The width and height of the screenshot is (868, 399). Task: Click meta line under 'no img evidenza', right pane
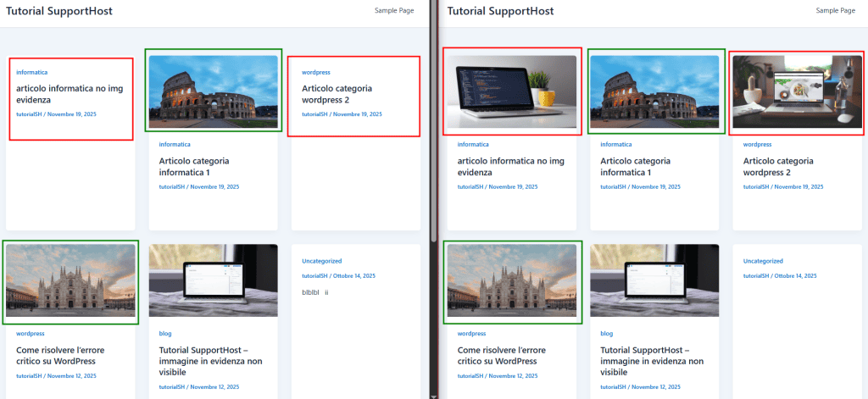point(497,186)
